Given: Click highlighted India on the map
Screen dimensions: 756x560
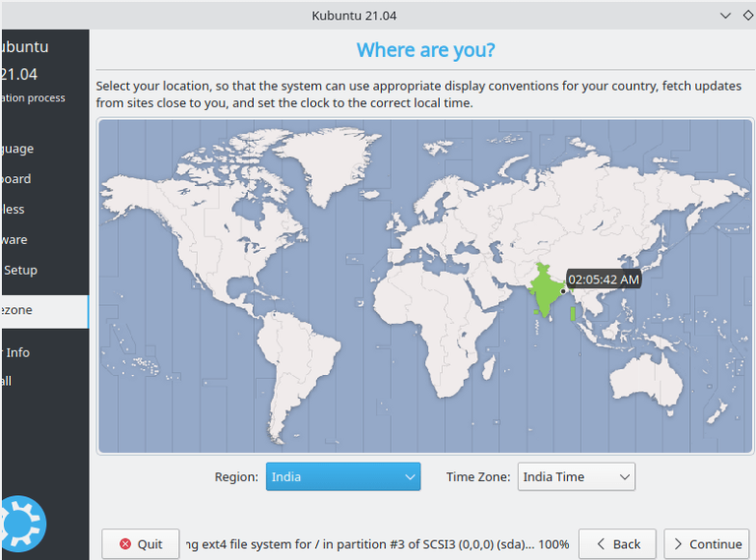Looking at the screenshot, I should pos(545,289).
